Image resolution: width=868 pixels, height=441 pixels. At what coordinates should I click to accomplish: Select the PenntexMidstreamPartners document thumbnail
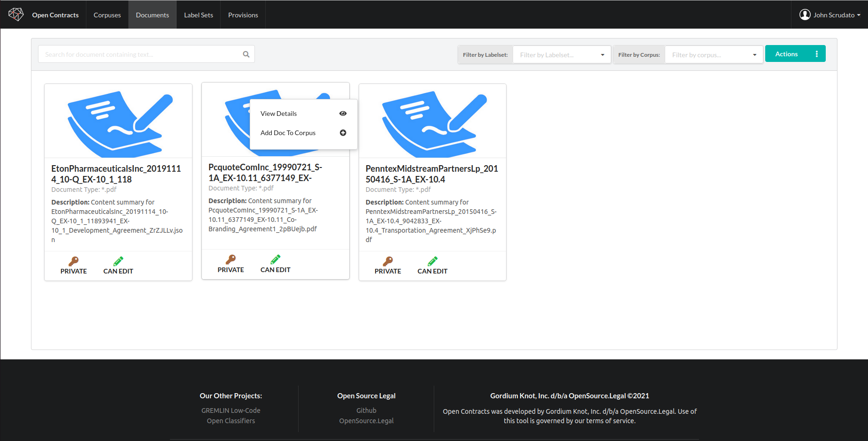point(432,121)
